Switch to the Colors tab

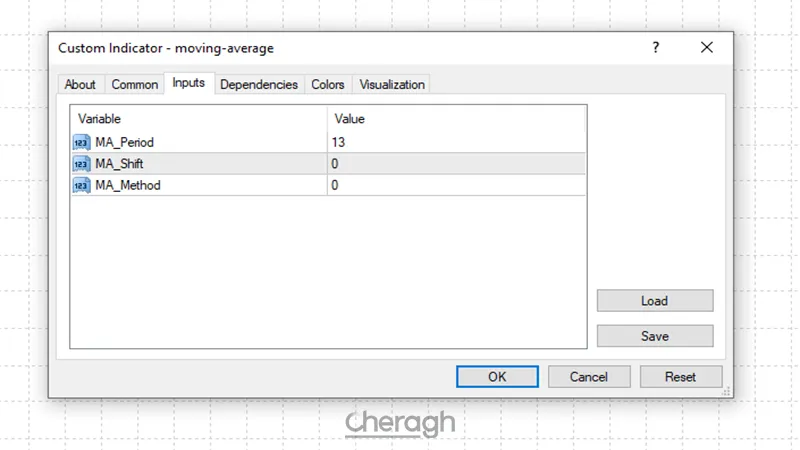(x=328, y=85)
